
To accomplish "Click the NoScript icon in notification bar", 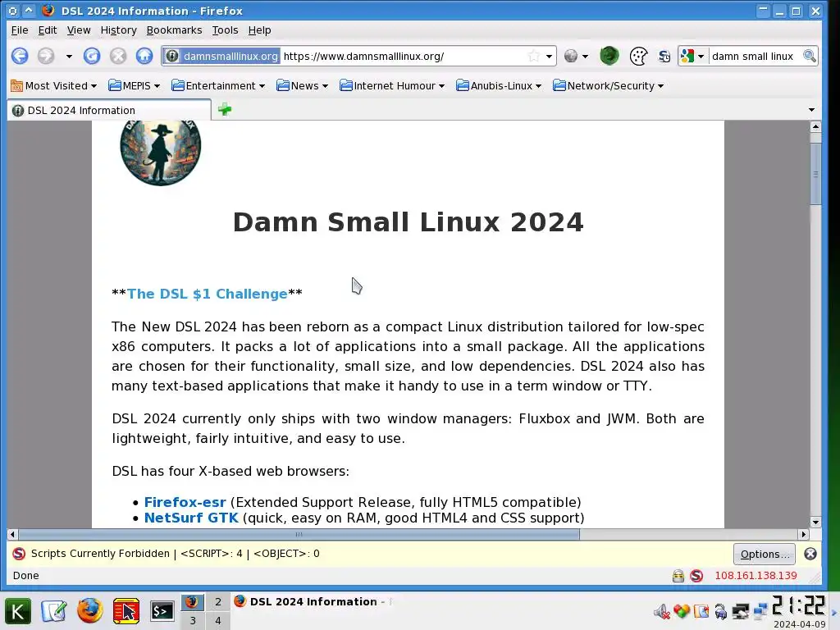I will [x=19, y=554].
